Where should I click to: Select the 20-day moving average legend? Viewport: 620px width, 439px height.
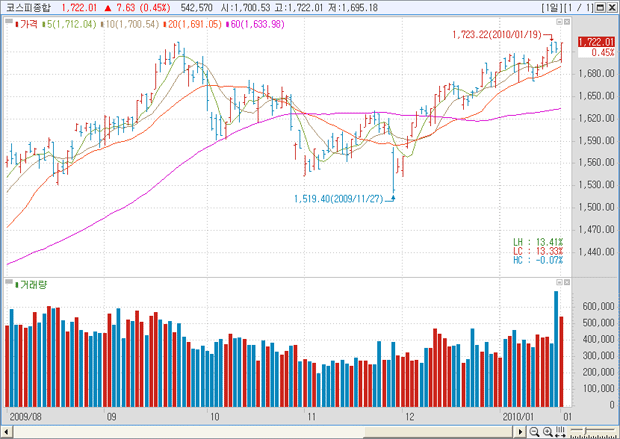[x=192, y=25]
